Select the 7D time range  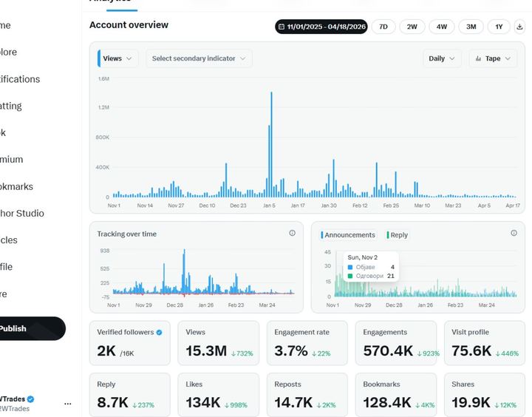pos(383,27)
